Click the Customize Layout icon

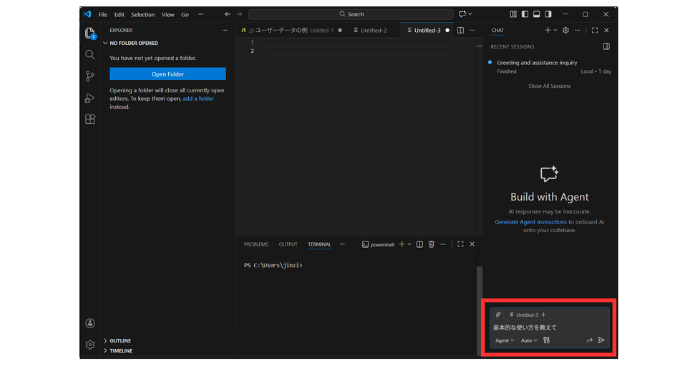(x=513, y=14)
